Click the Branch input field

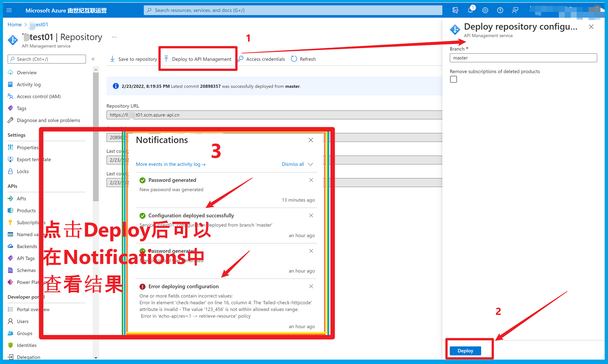point(523,58)
